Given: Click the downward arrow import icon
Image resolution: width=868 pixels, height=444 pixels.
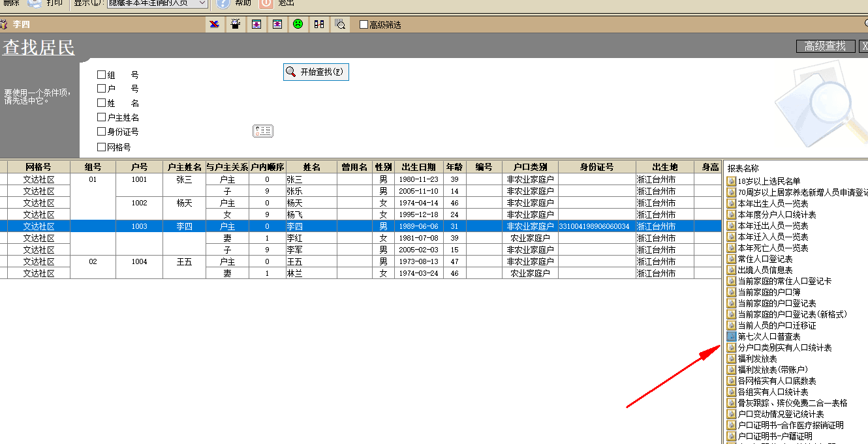Looking at the screenshot, I should pos(256,24).
